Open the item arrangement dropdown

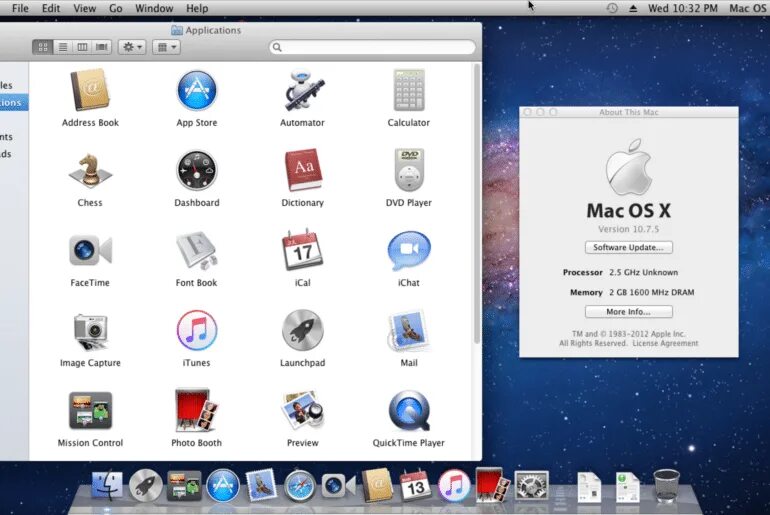166,47
